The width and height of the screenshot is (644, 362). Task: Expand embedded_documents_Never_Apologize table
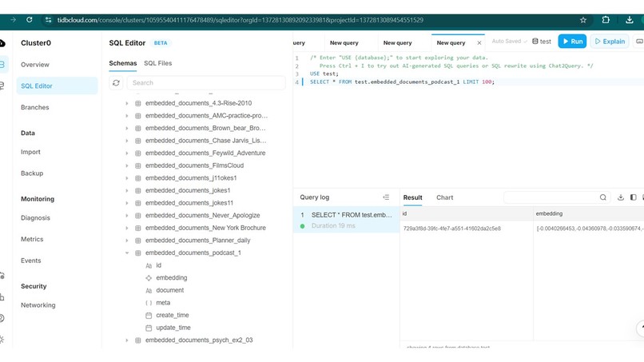[x=127, y=215]
